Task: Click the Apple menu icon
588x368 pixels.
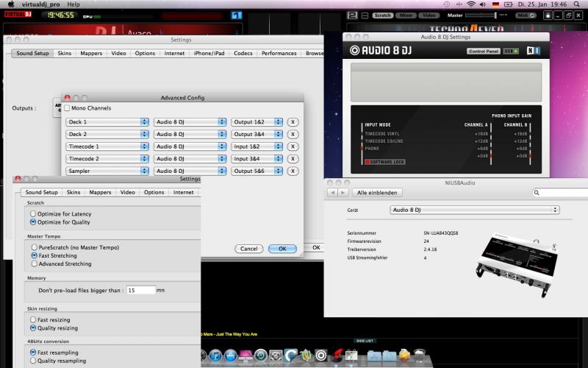Action: (11, 4)
